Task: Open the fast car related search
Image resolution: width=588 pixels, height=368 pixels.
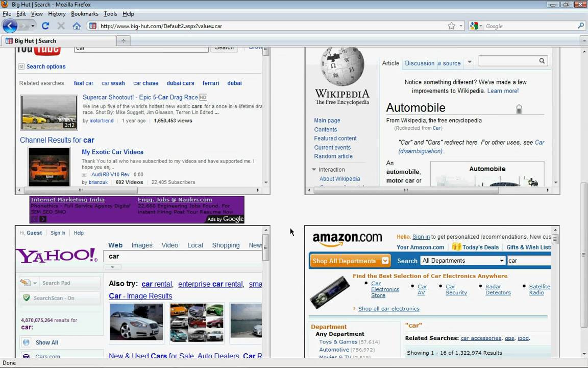Action: tap(83, 83)
